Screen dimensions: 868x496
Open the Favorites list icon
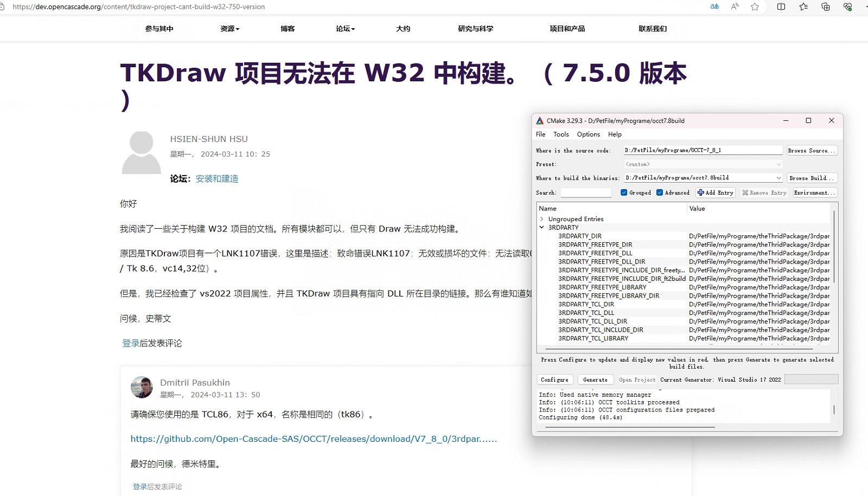(803, 7)
